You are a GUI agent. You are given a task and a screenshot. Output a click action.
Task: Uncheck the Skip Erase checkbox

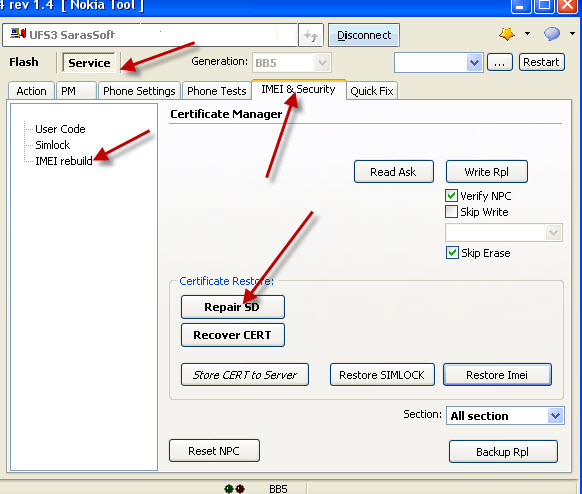click(452, 253)
